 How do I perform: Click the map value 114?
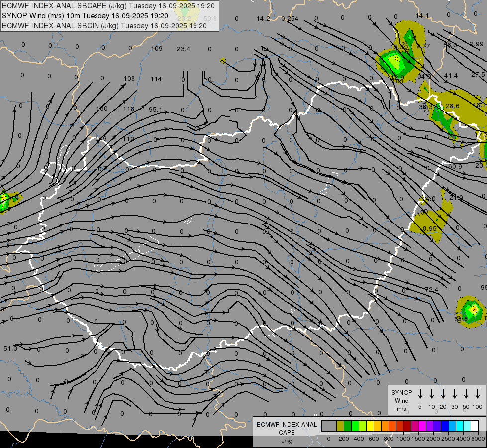[x=156, y=79]
